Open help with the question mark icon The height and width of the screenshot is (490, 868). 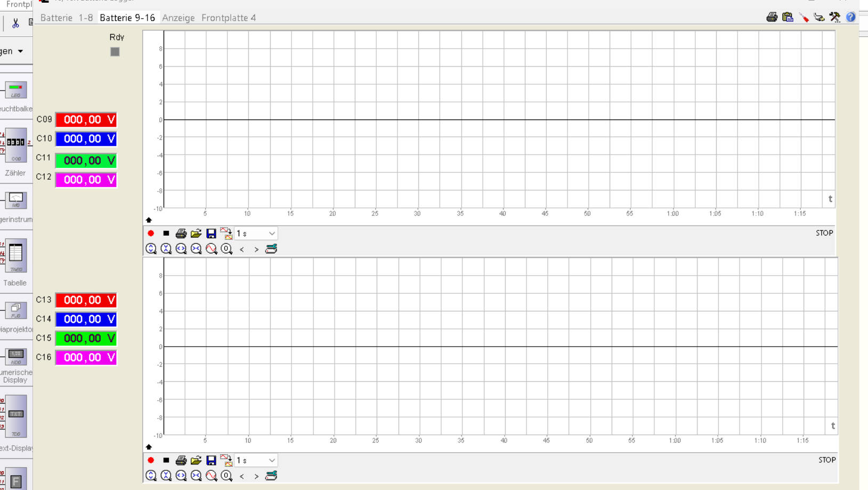click(850, 18)
